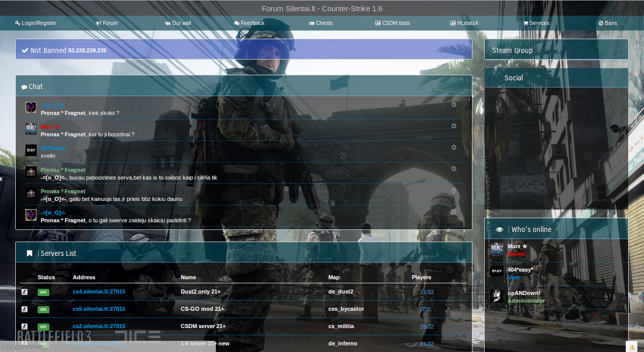
Task: Open the Chests page
Action: coord(321,23)
